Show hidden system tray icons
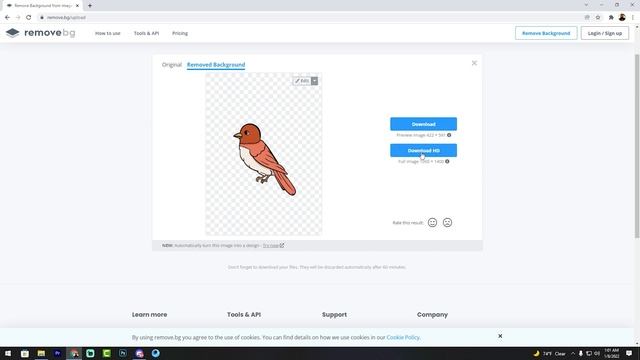640x360 pixels. point(573,353)
